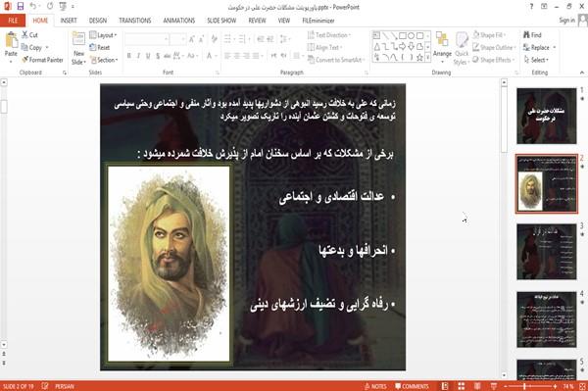Open the Select editing menu
The width and height of the screenshot is (588, 391).
[536, 60]
